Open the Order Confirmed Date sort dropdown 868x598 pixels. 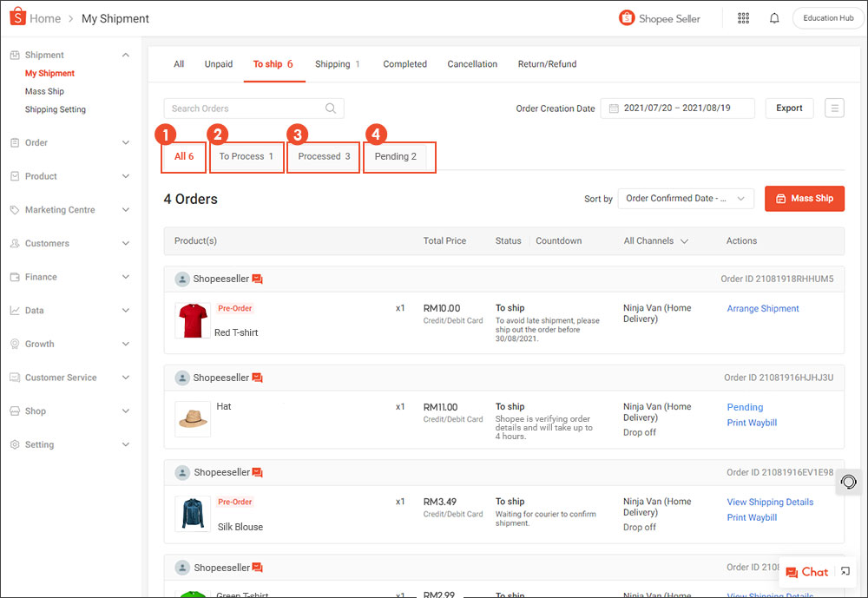[685, 199]
